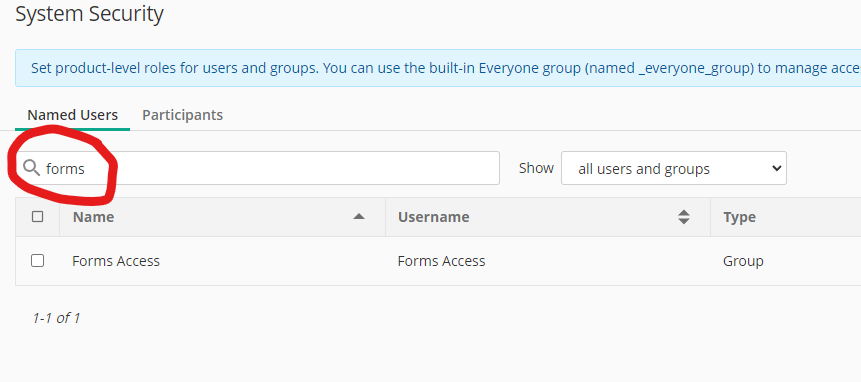This screenshot has width=861, height=382.
Task: Select the Named Users tab
Action: 72,115
